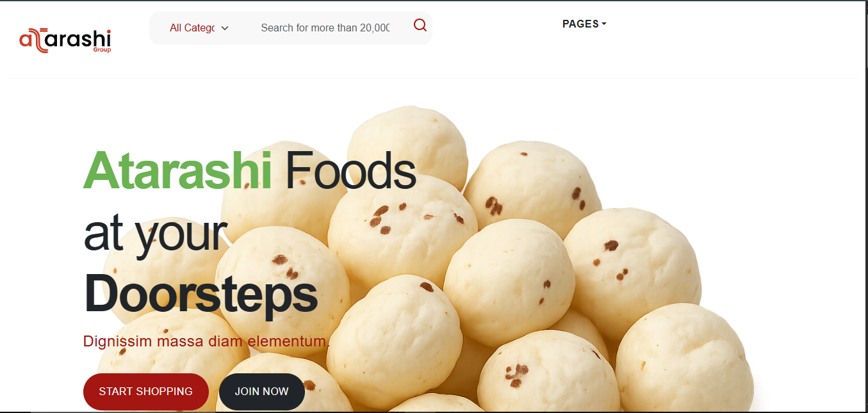The image size is (868, 413).
Task: Click the rightmost bottom ball in the hero image
Action: (684, 359)
